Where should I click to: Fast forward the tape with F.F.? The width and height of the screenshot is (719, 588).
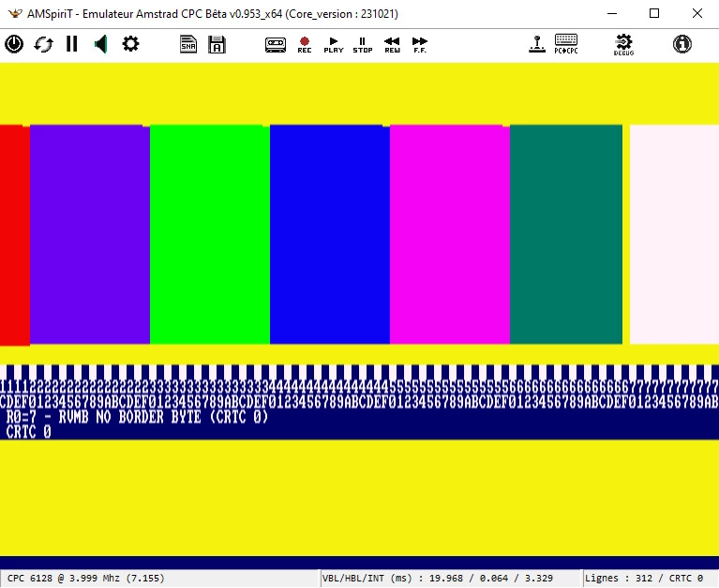tap(420, 44)
